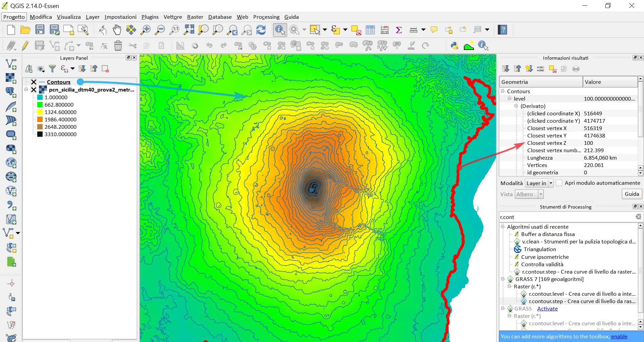The height and width of the screenshot is (342, 644).
Task: Open the Modalità Layer in dropdown
Action: (x=539, y=183)
